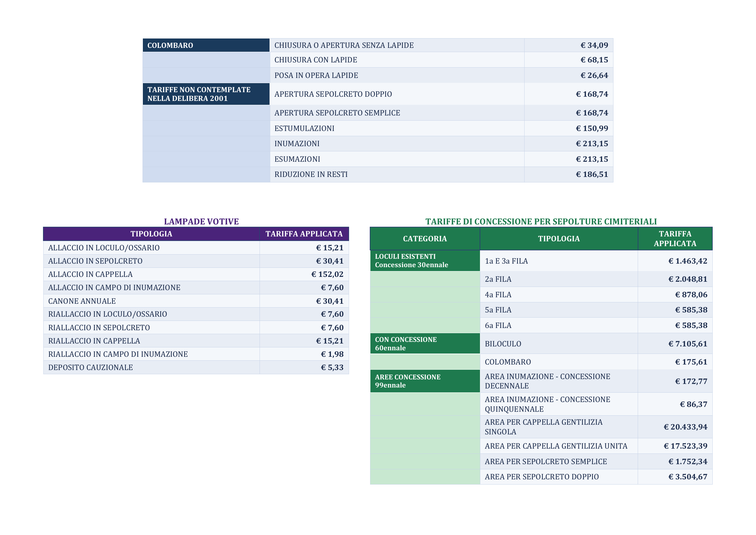Select the INUMAZIONI label in top table
This screenshot has width=756, height=535.
[297, 144]
